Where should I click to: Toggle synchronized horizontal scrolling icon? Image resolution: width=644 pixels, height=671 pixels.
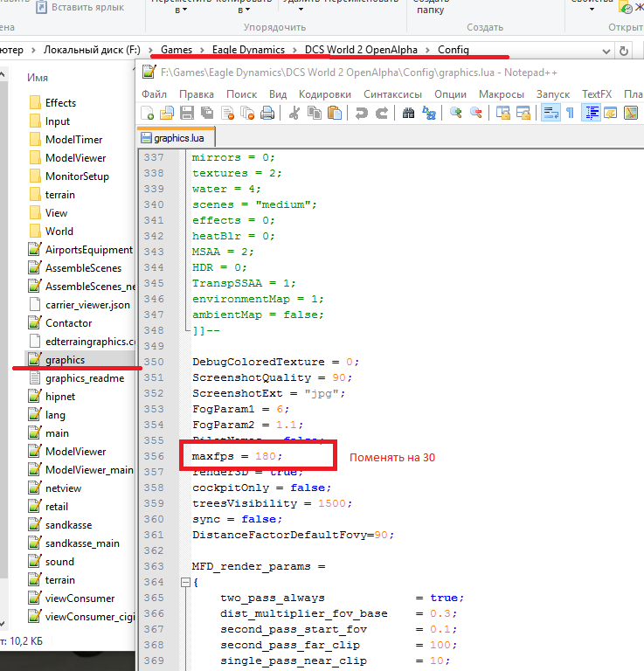(523, 113)
